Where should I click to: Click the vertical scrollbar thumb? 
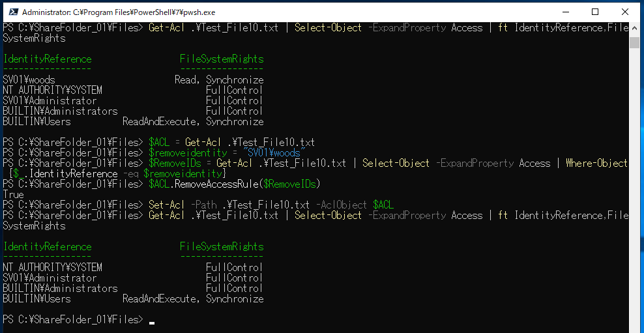coord(634,42)
